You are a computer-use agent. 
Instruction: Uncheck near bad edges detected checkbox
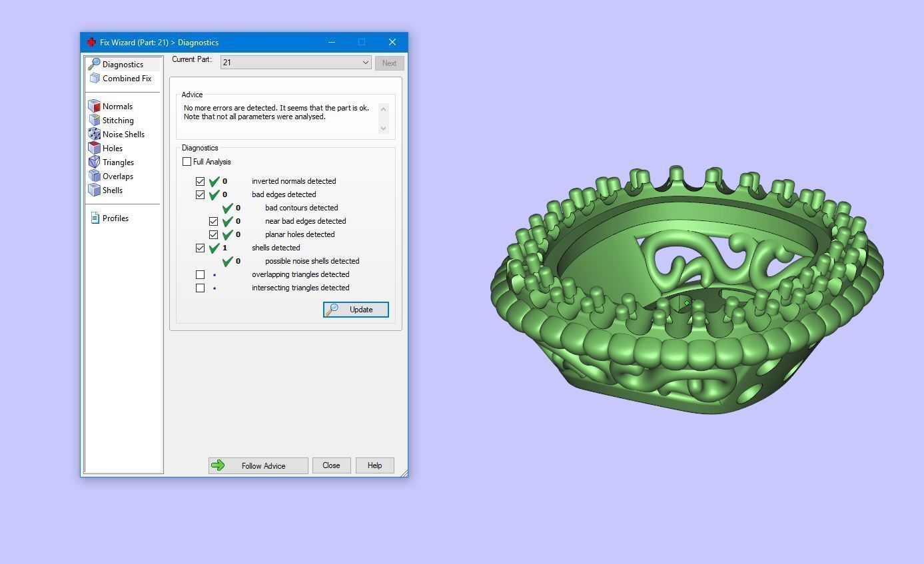coord(213,221)
